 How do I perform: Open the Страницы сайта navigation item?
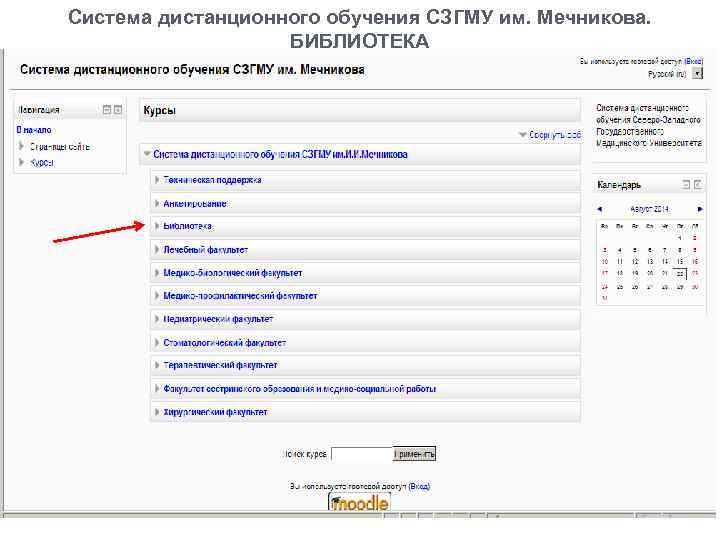point(60,146)
